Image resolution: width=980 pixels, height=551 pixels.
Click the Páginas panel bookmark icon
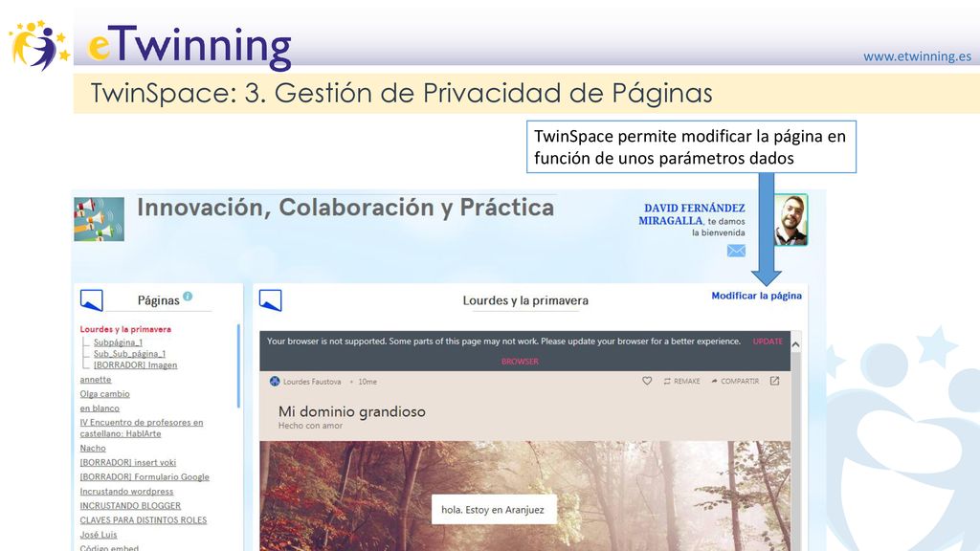click(91, 299)
